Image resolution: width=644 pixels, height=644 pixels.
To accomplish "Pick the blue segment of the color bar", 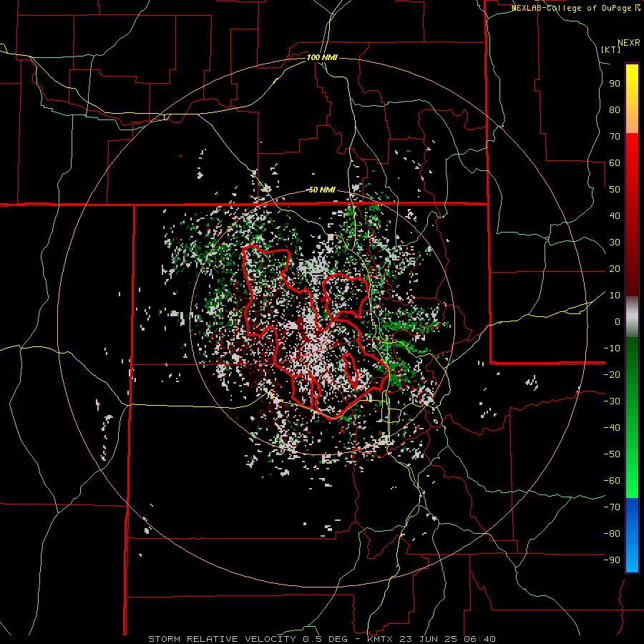I will [632, 535].
